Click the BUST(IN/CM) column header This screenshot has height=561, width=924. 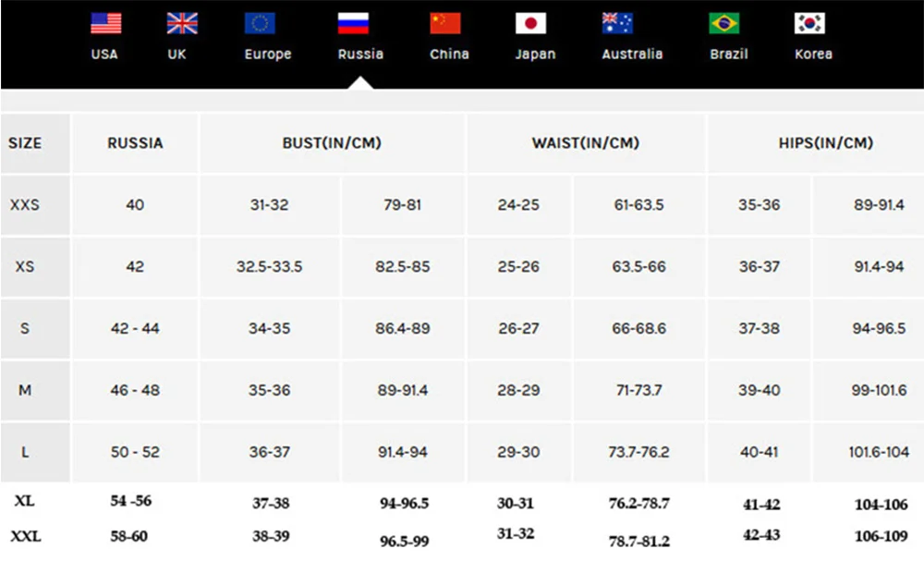coord(332,143)
